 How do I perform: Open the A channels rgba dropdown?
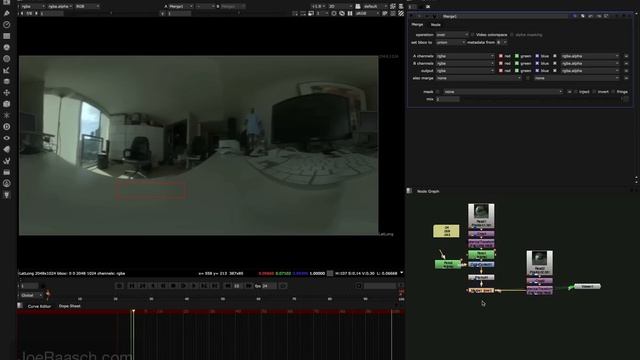click(465, 56)
